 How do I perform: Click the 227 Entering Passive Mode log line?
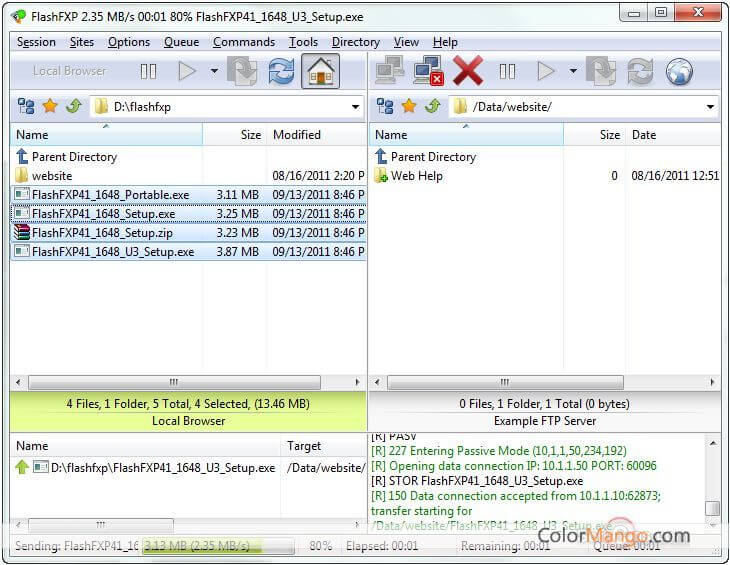499,451
